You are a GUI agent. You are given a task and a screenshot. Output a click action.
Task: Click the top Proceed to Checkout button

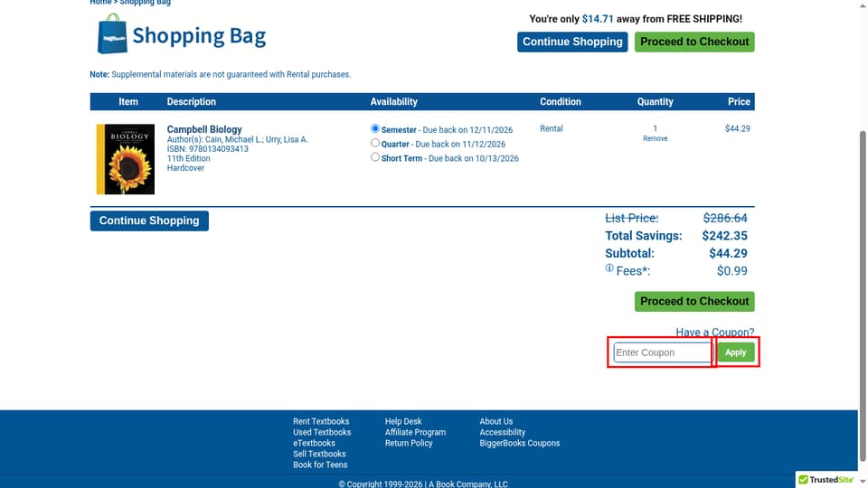694,42
